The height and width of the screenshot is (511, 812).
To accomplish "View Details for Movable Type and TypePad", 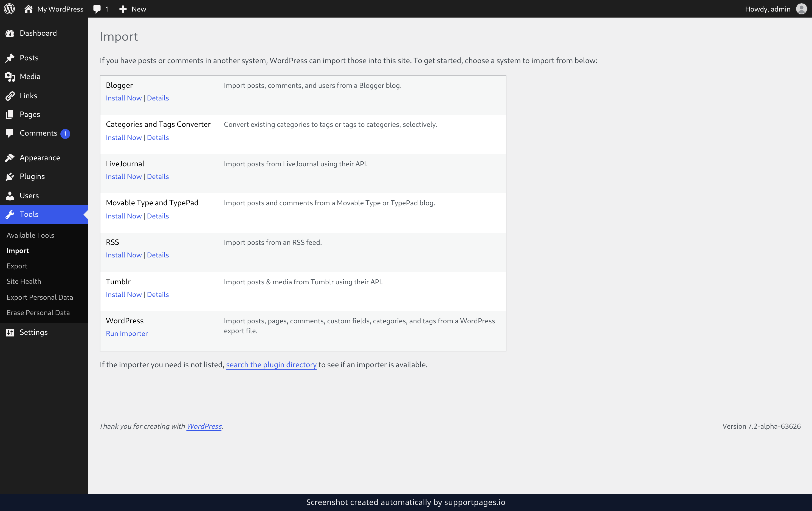I will 158,216.
